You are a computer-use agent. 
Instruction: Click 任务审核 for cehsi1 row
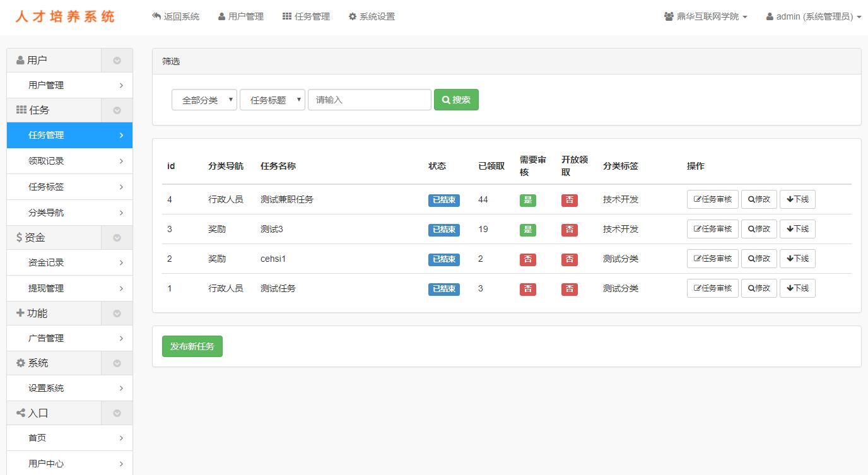pyautogui.click(x=713, y=259)
